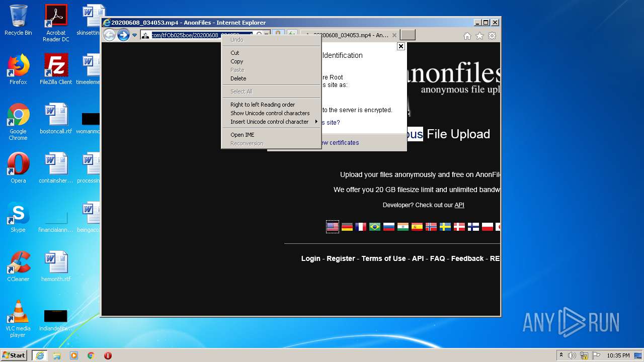Viewport: 644px width, 362px height.
Task: Open Firefox desktop shortcut
Action: (x=18, y=69)
